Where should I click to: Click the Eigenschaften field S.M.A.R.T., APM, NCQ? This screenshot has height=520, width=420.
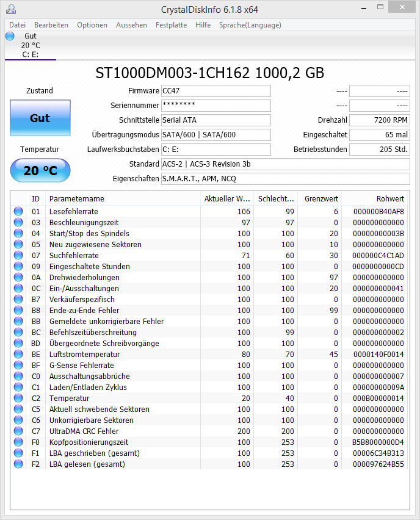(286, 178)
